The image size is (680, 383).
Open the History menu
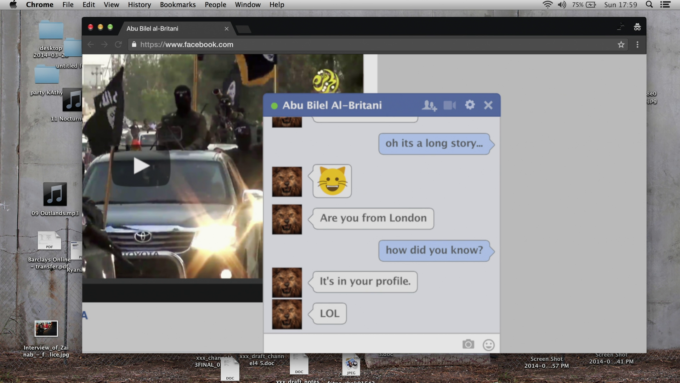click(x=139, y=5)
